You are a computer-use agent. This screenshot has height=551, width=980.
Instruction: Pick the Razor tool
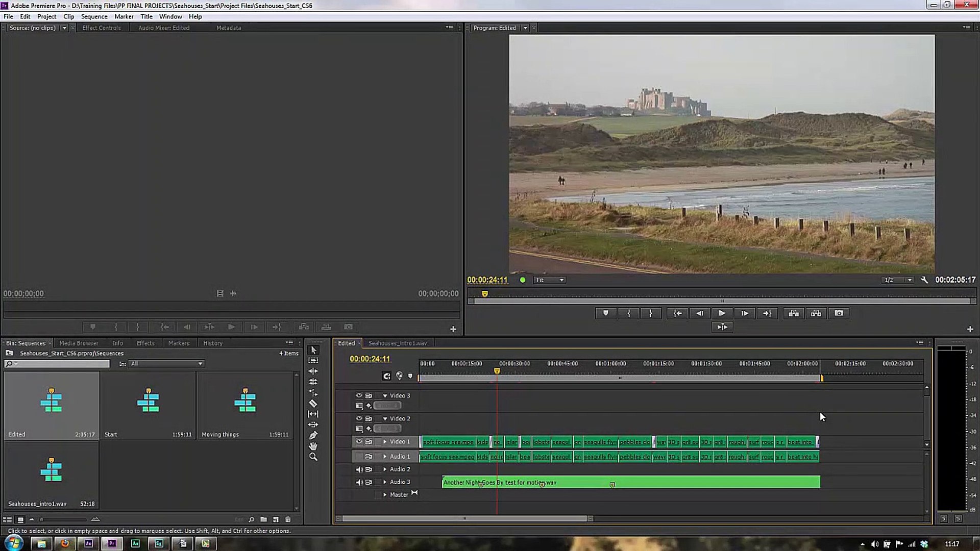point(313,403)
